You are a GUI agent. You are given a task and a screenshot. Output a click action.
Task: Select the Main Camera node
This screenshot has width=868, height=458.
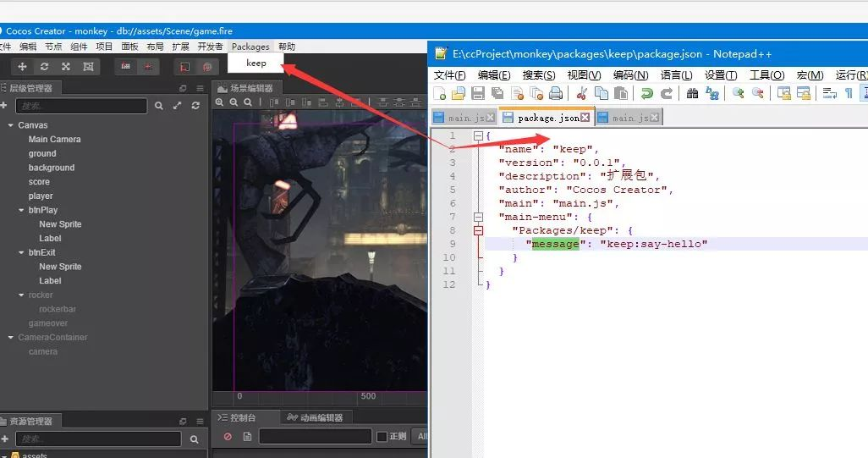(x=54, y=140)
